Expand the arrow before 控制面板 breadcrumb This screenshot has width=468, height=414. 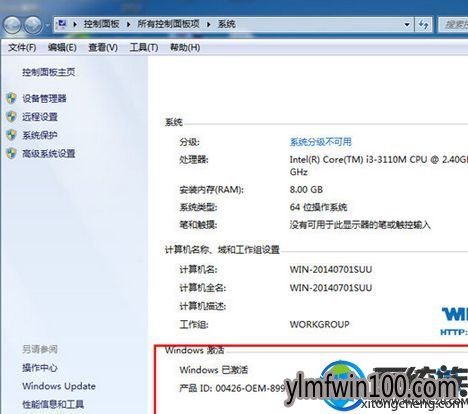pos(75,24)
